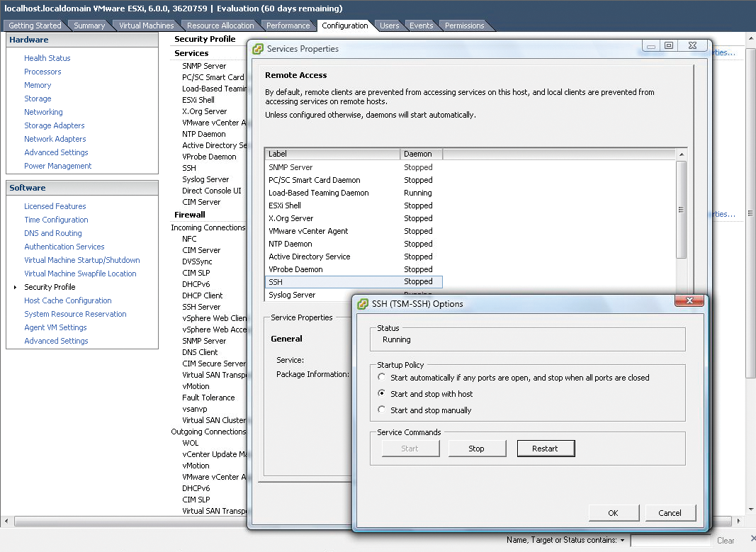Open Memory hardware page

point(38,85)
